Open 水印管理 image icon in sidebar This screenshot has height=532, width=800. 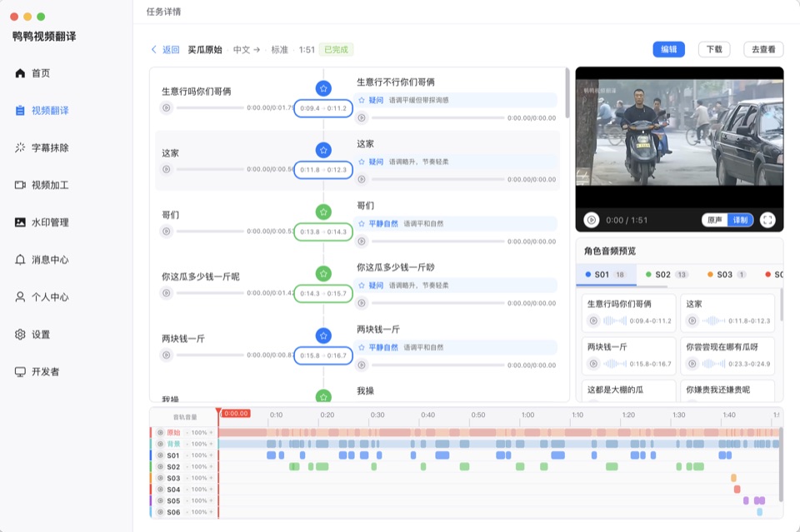20,222
